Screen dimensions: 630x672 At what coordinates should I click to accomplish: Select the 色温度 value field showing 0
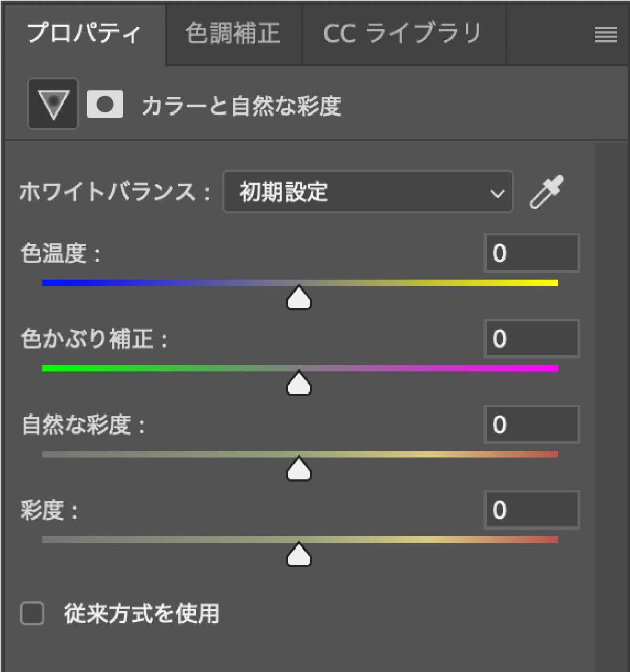[531, 253]
